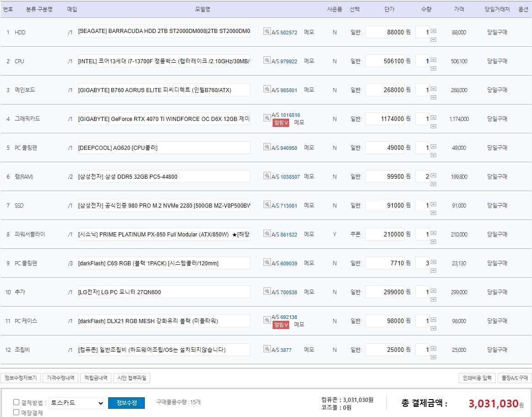Click 구매물품수량 : 15개 text
This screenshot has height=417, width=532.
[x=178, y=402]
